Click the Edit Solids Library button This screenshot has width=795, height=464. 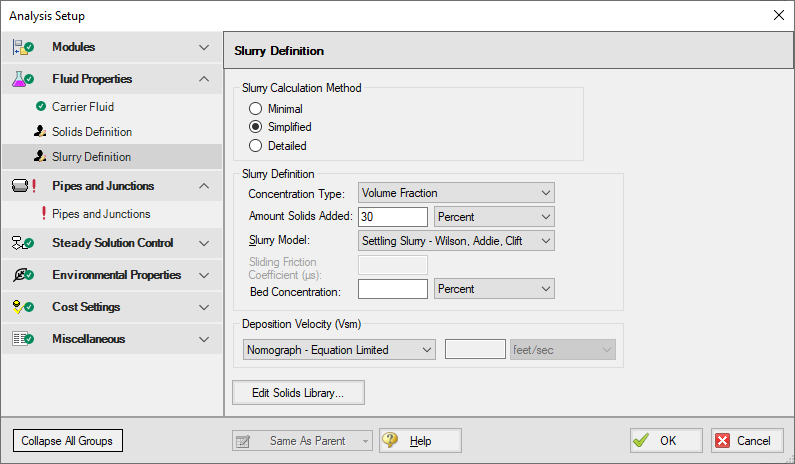coord(298,393)
